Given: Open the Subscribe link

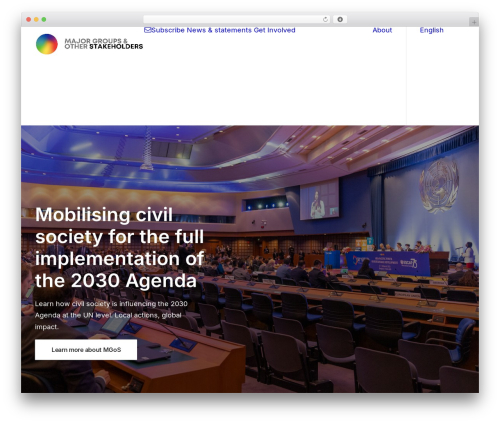Looking at the screenshot, I should click(x=168, y=30).
